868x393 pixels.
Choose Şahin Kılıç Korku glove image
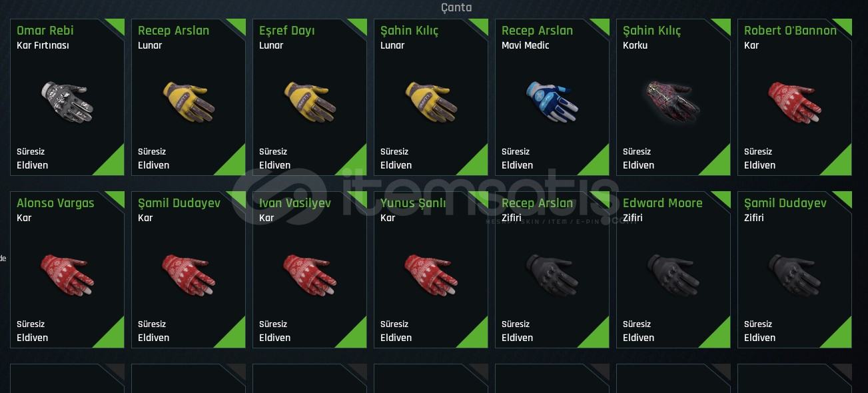(673, 102)
